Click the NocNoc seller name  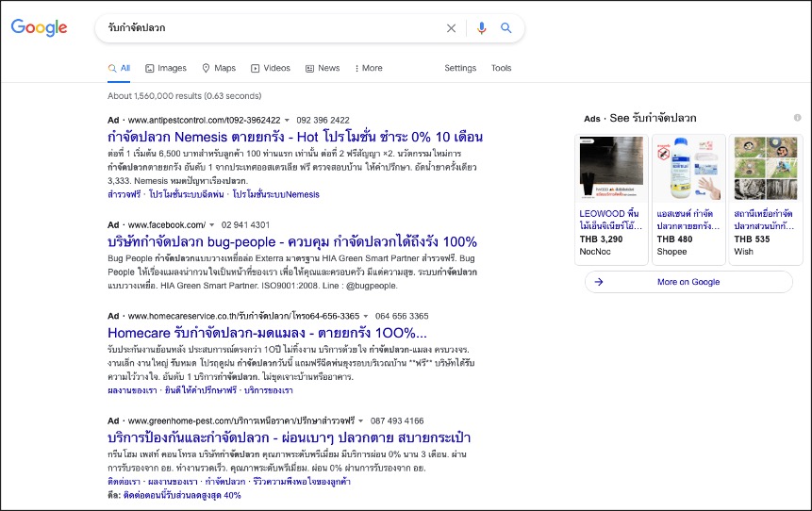595,252
